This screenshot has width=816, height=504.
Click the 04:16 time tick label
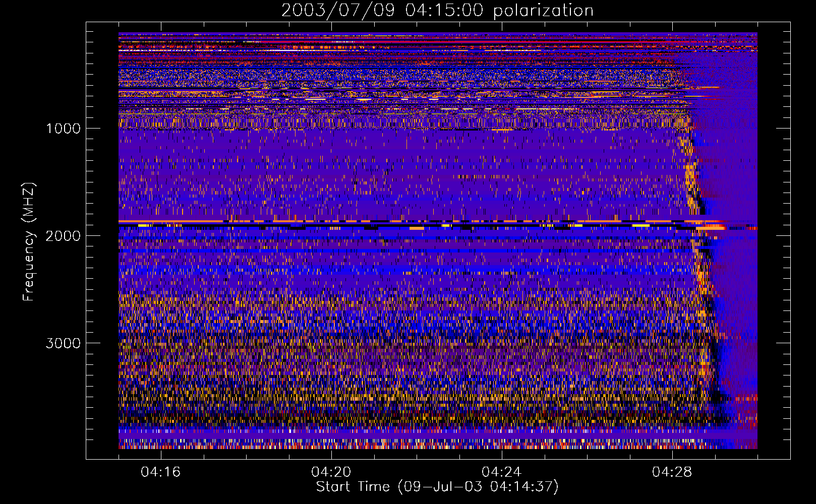click(161, 472)
